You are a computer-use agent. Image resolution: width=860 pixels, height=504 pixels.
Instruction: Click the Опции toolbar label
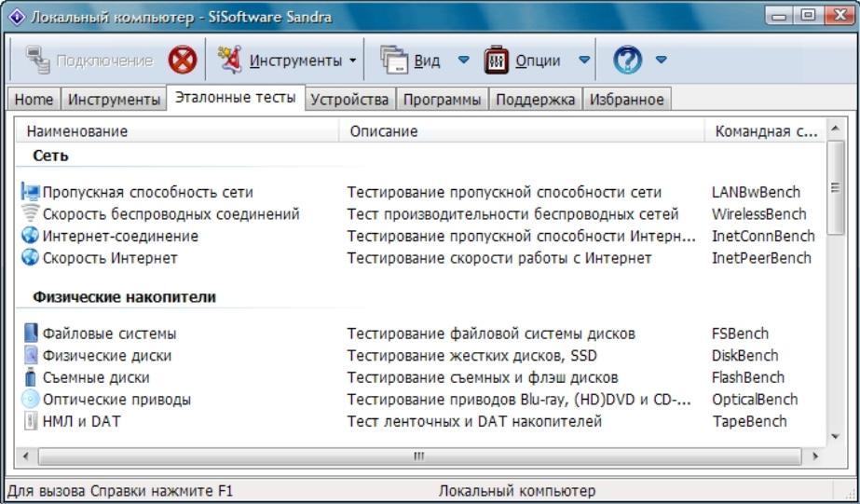point(538,61)
